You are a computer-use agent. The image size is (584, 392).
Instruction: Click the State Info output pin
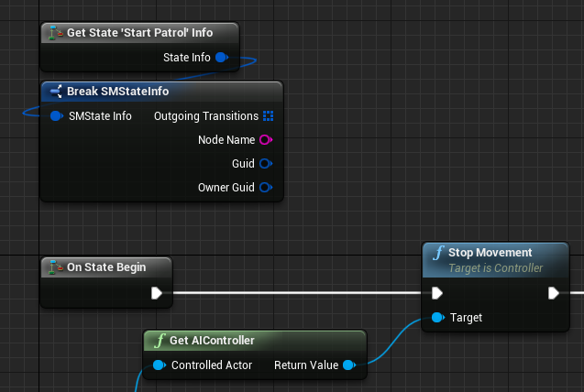221,58
